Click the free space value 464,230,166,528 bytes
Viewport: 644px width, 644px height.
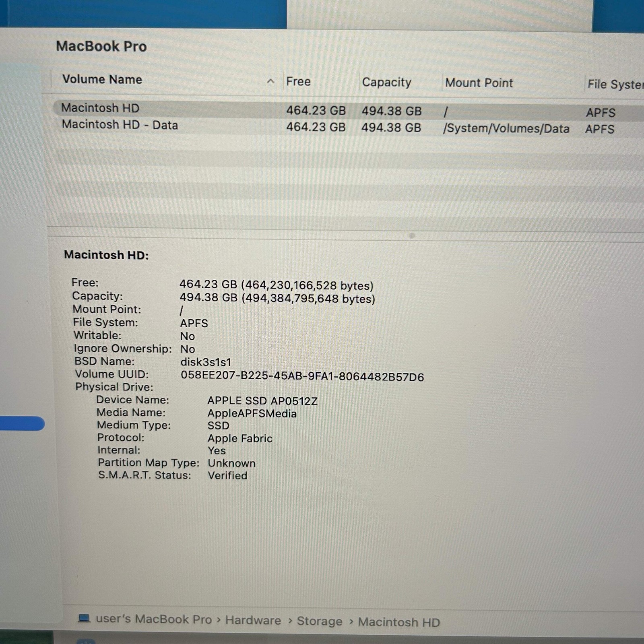tap(307, 285)
